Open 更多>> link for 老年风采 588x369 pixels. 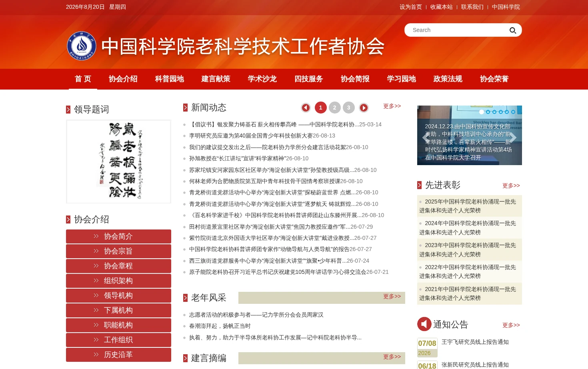392,296
